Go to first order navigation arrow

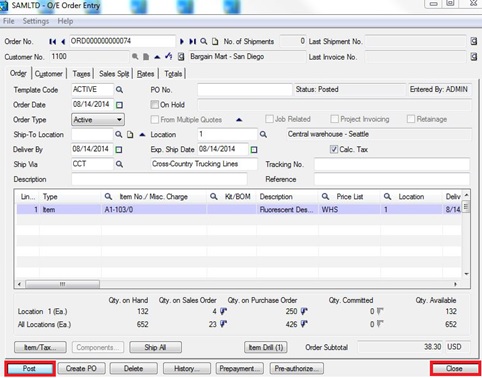pos(52,42)
